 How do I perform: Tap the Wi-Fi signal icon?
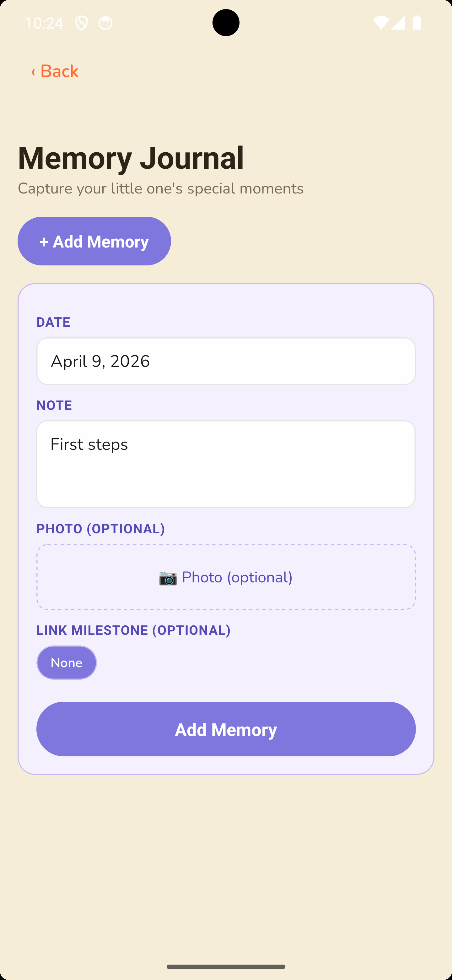pyautogui.click(x=380, y=23)
